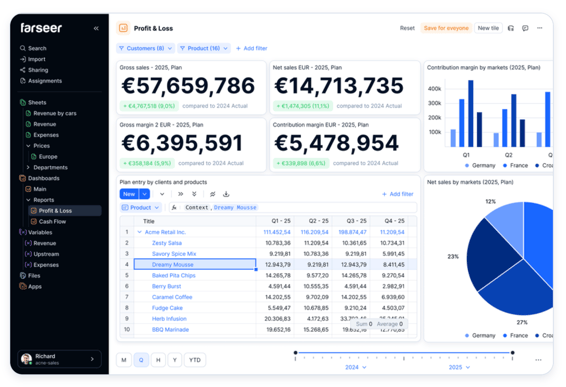
Task: Open timeline more options menu
Action: [x=538, y=360]
